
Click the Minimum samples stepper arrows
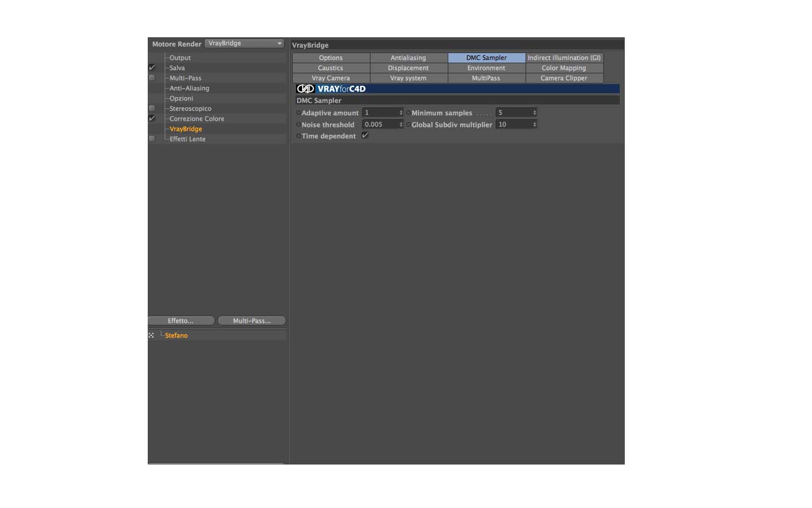[x=535, y=113]
